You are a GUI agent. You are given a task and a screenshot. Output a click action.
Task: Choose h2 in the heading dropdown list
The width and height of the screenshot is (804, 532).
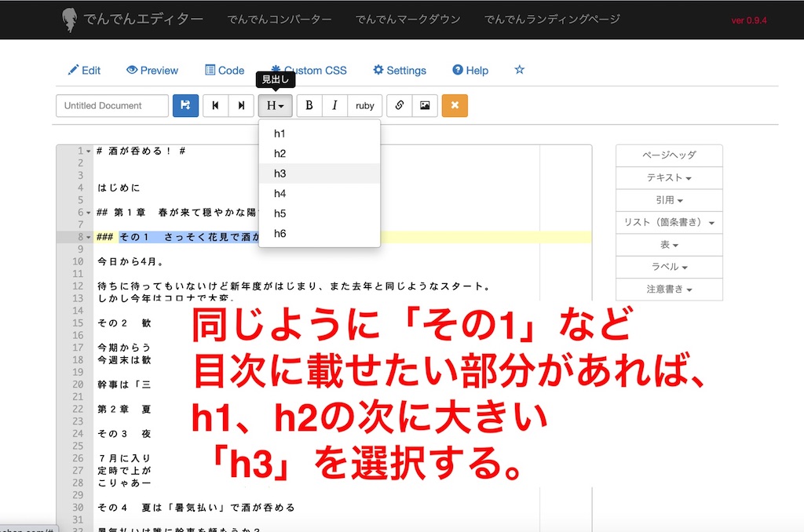tap(280, 154)
